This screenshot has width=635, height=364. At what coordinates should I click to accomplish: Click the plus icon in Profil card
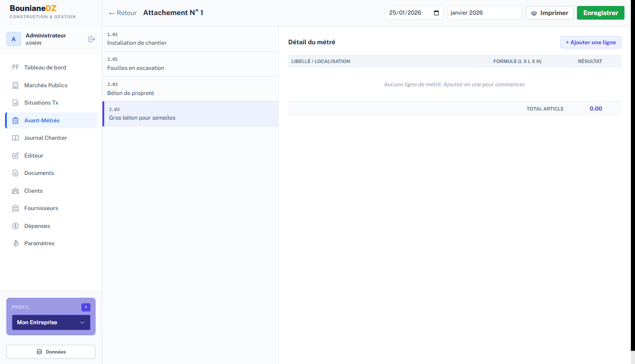(85, 307)
